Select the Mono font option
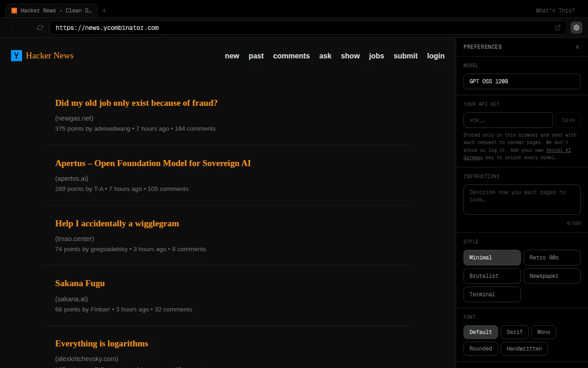This screenshot has height=368, width=588. point(544,332)
